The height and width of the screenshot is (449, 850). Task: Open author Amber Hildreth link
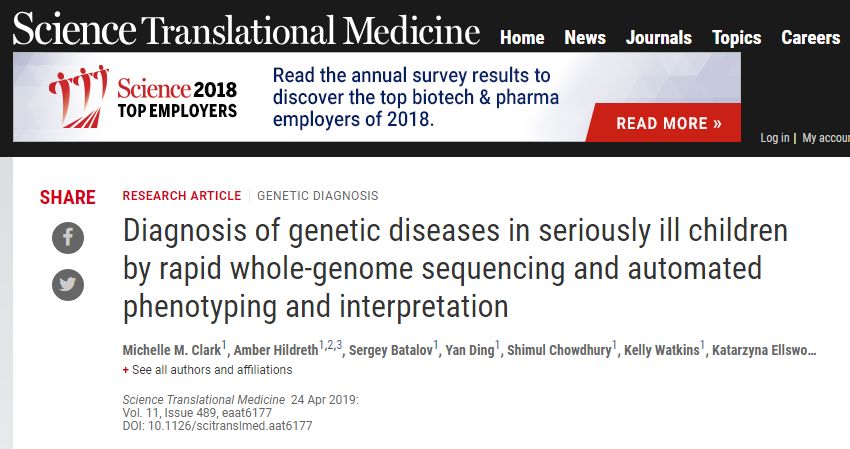(x=276, y=350)
